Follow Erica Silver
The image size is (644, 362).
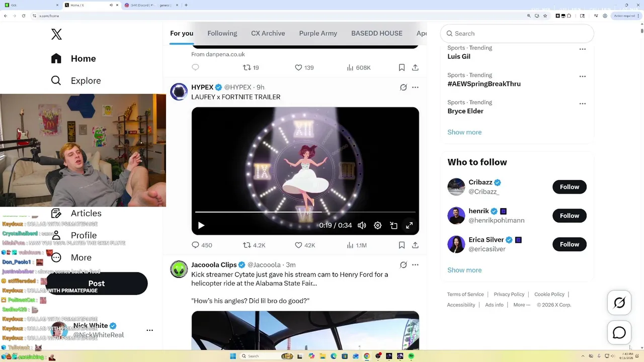point(570,244)
